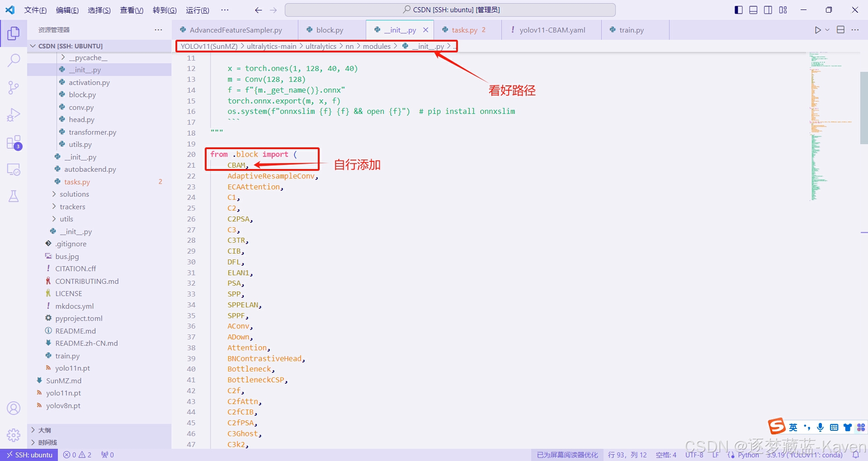Open Remote Explorer view icon
This screenshot has width=868, height=461.
(x=14, y=169)
